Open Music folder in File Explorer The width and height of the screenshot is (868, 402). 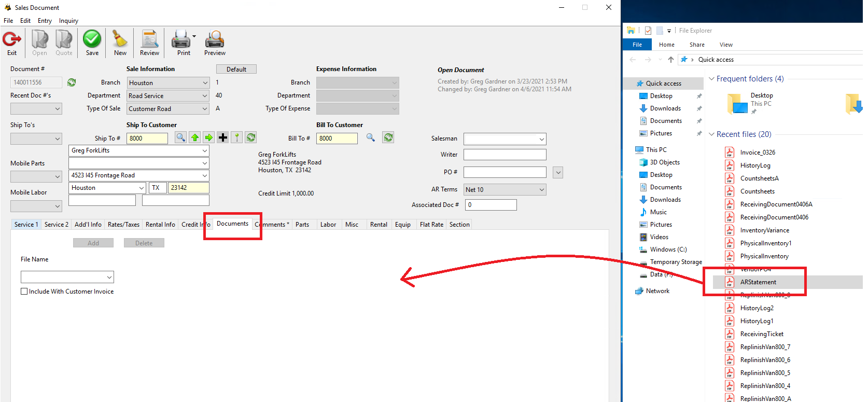pos(659,212)
